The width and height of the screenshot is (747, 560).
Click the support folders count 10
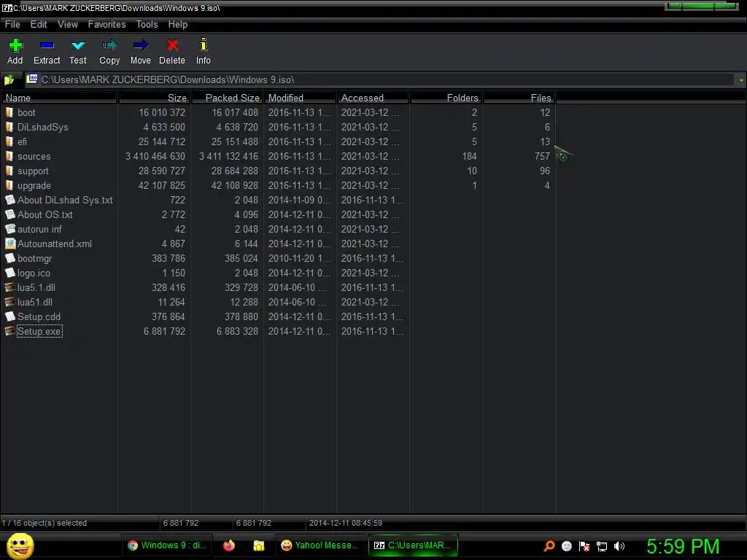(472, 171)
